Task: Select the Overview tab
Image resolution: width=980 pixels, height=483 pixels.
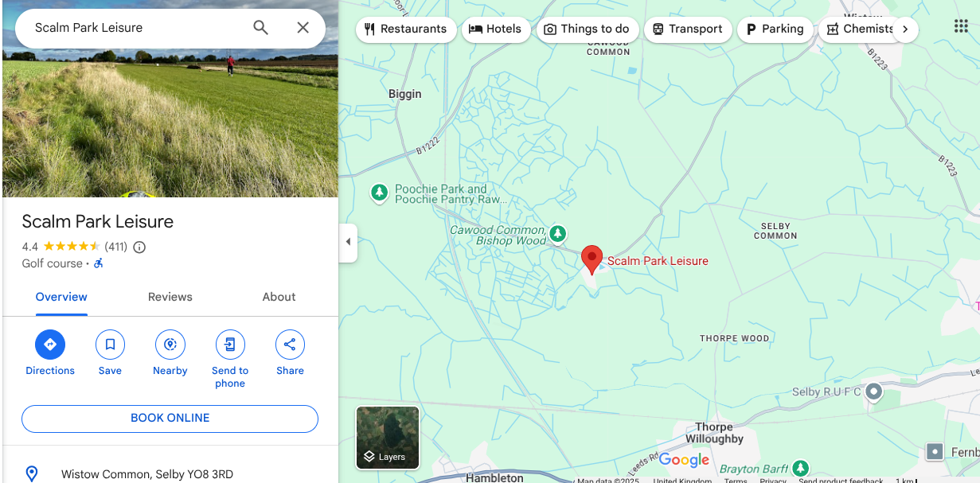Action: [x=61, y=297]
